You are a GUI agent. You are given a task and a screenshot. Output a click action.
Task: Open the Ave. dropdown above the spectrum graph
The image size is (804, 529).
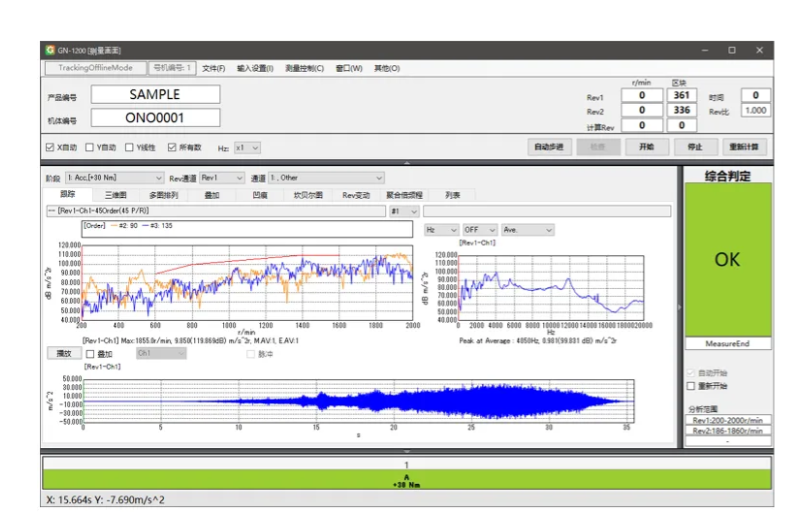pos(527,229)
